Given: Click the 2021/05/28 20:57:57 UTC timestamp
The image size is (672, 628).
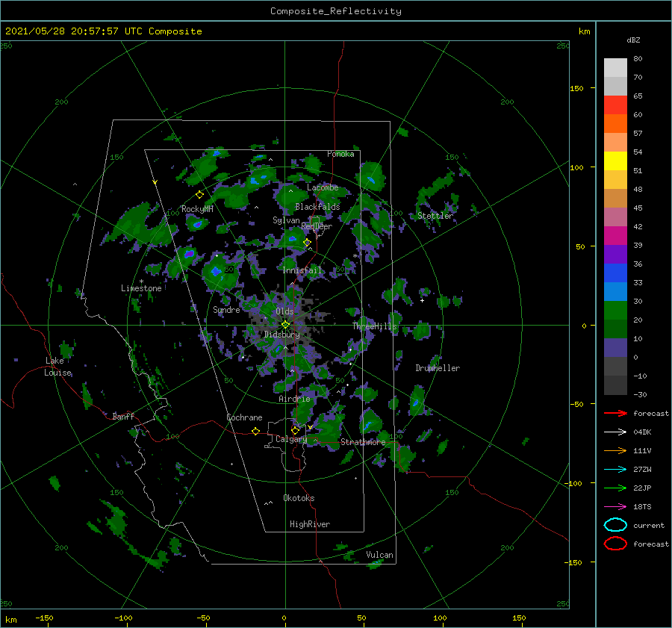Looking at the screenshot, I should tap(103, 31).
